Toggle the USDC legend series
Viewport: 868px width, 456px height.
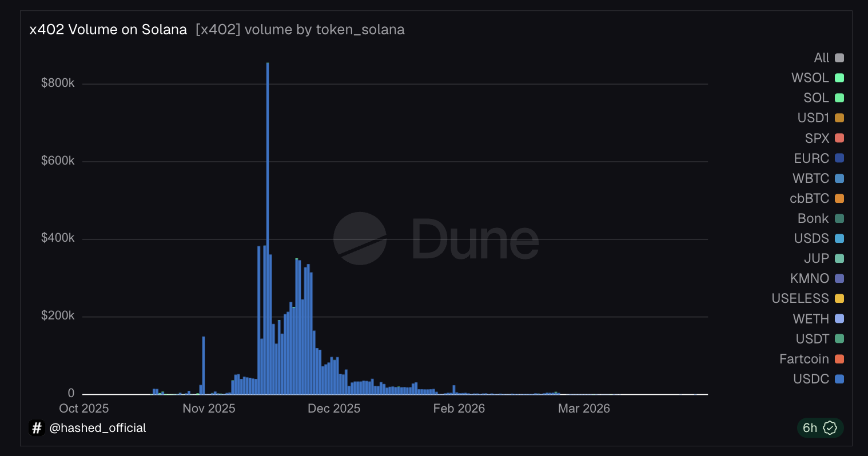coord(818,379)
